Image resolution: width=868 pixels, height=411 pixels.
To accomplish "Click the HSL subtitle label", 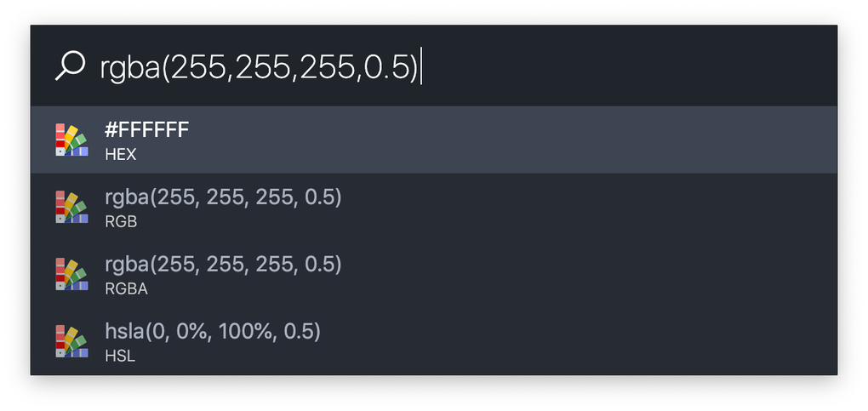I will point(120,357).
